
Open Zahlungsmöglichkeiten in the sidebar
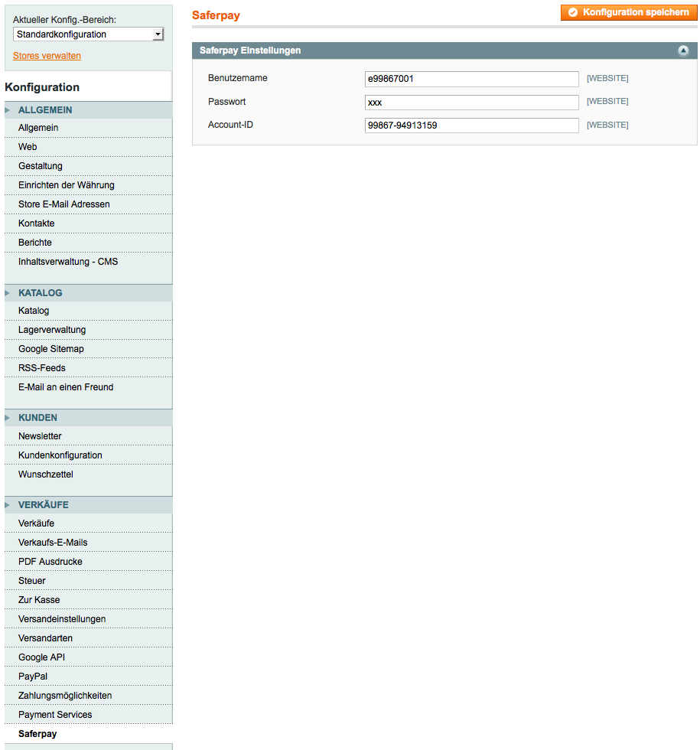click(65, 696)
